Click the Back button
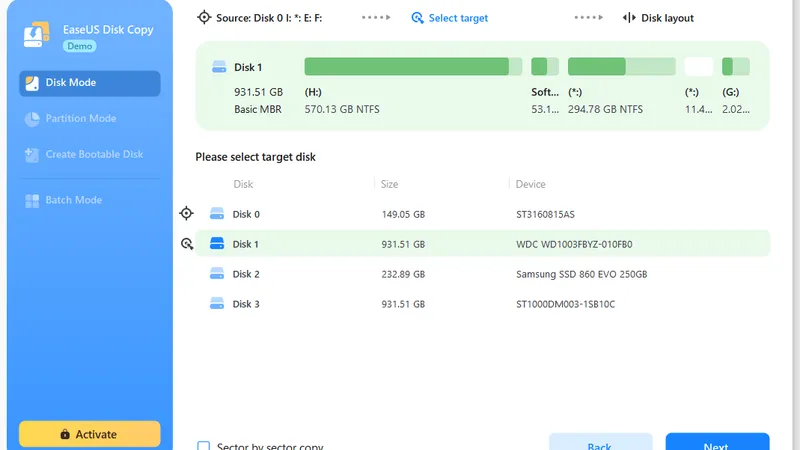The height and width of the screenshot is (450, 800). click(601, 442)
